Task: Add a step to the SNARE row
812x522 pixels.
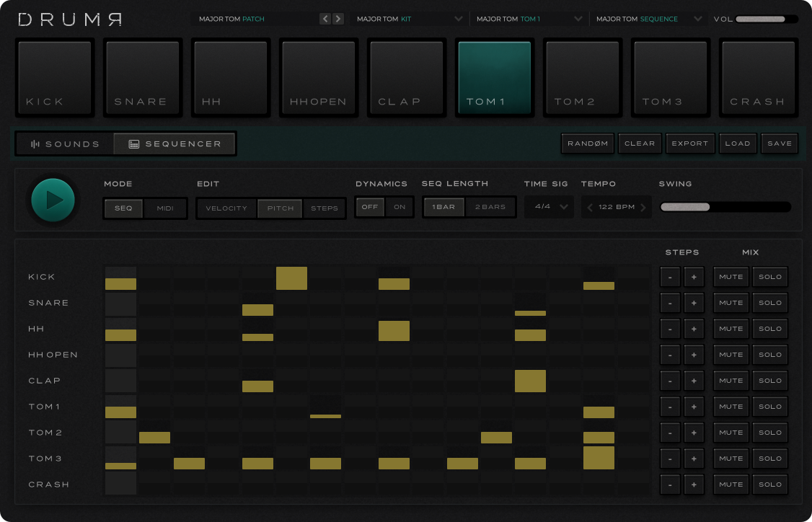Action: click(x=694, y=303)
